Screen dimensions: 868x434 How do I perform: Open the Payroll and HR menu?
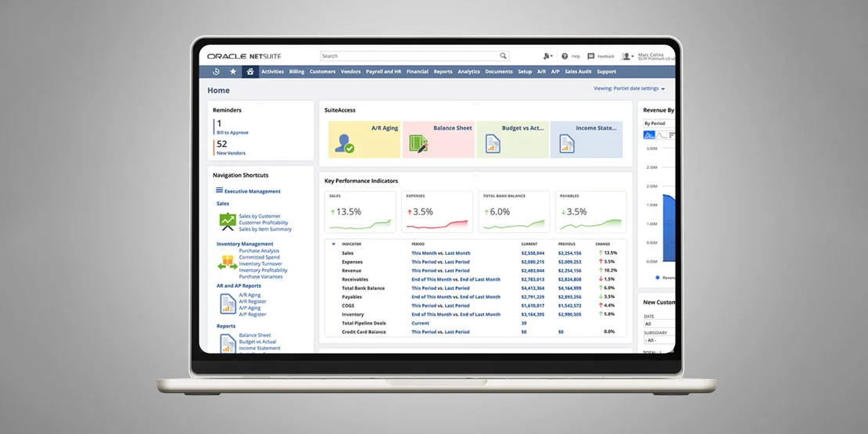coord(384,72)
